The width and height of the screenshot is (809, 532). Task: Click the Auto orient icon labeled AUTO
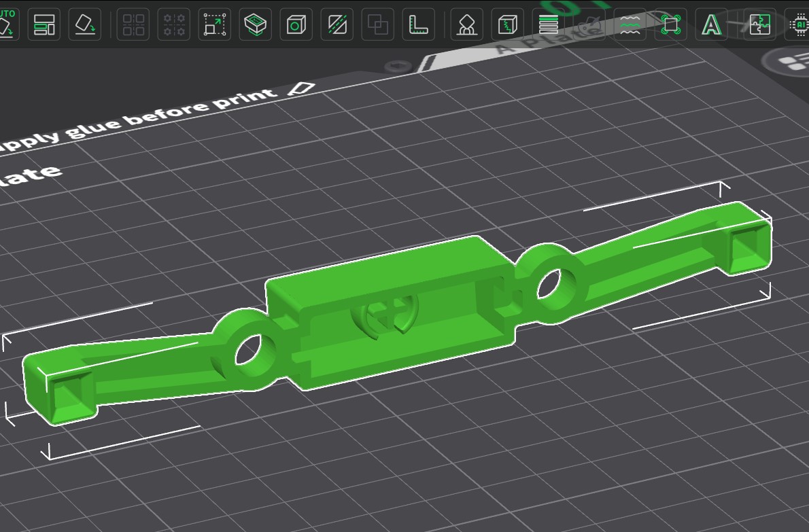click(x=6, y=24)
